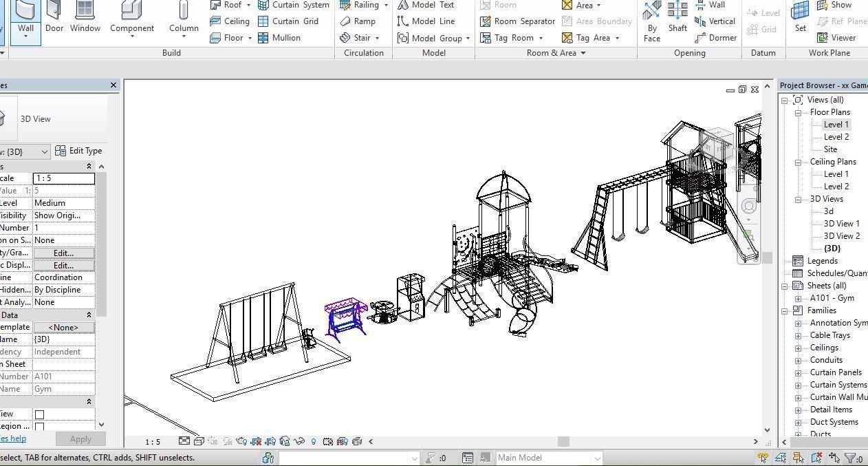Activate the Railing tool
This screenshot has height=466, width=868.
365,5
